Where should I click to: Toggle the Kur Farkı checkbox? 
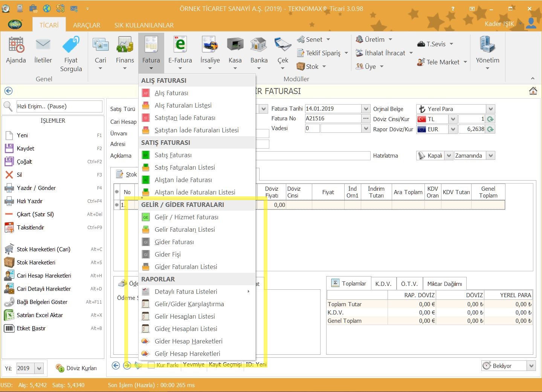pyautogui.click(x=151, y=365)
